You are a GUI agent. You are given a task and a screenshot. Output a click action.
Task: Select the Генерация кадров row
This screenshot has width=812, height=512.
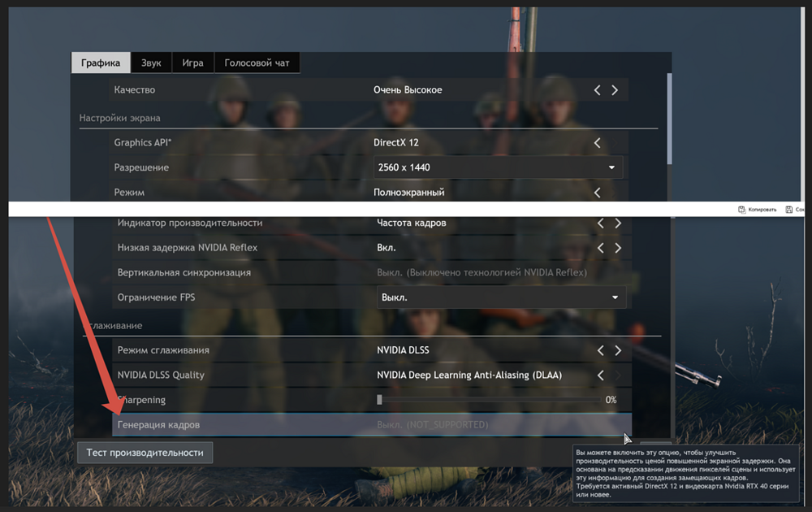[372, 425]
